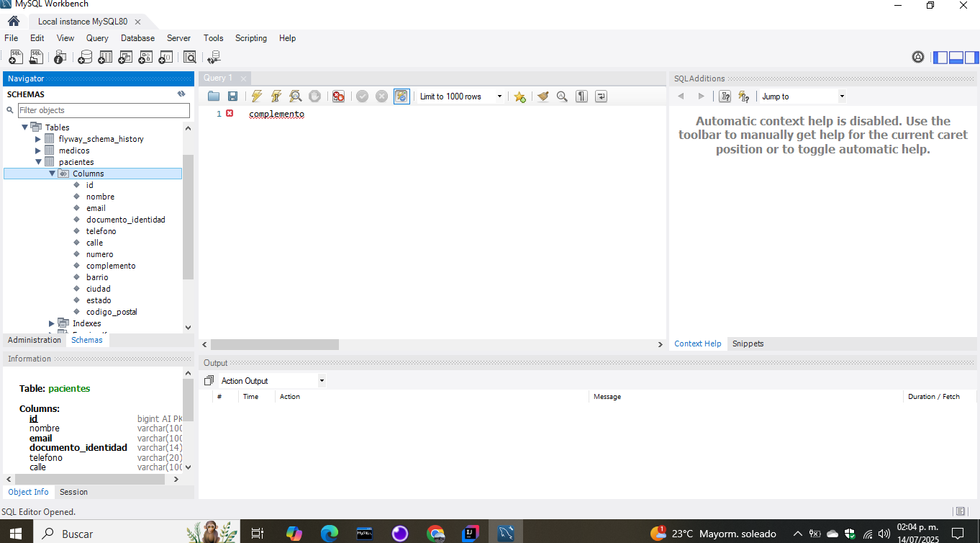The height and width of the screenshot is (543, 980).
Task: Open script file in Query 1 editor
Action: pyautogui.click(x=214, y=97)
